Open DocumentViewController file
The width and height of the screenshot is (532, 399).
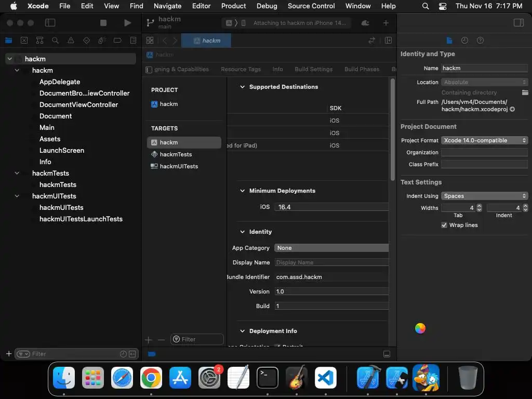(x=79, y=104)
